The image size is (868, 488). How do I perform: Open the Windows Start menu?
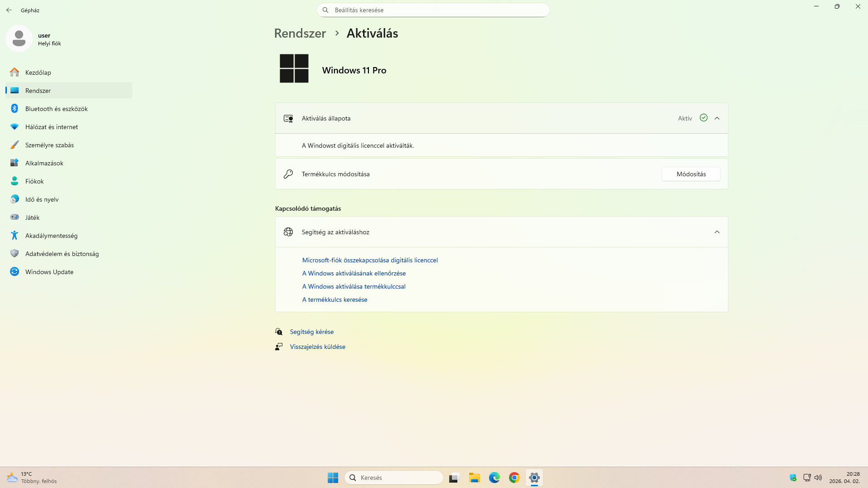[333, 478]
